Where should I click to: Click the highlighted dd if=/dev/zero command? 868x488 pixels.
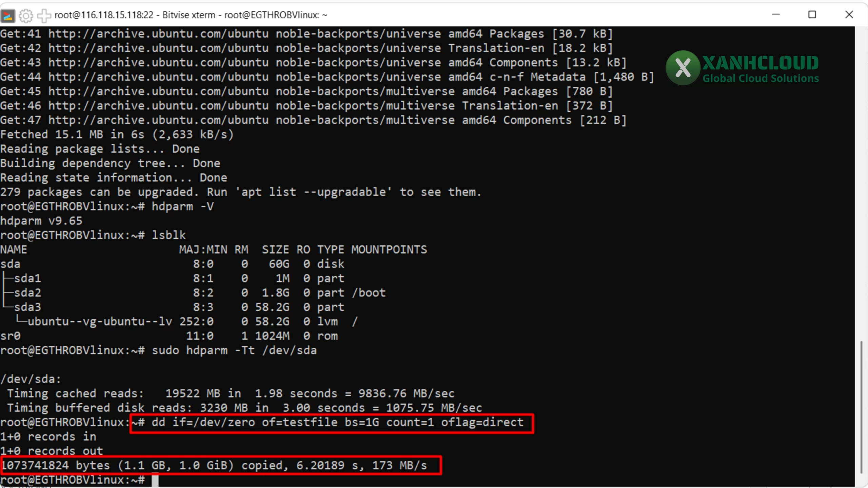[x=337, y=423]
